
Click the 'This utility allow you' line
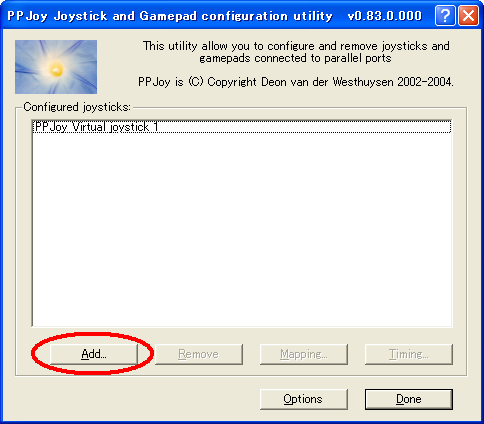(x=296, y=46)
